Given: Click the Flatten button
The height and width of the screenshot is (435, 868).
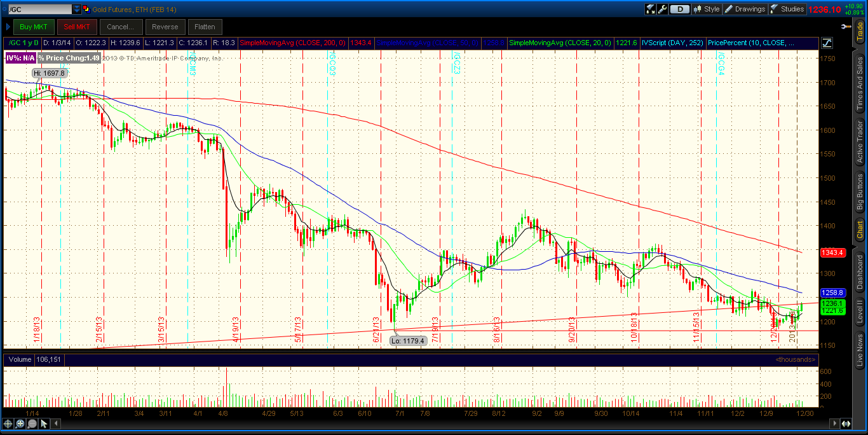Looking at the screenshot, I should tap(205, 27).
